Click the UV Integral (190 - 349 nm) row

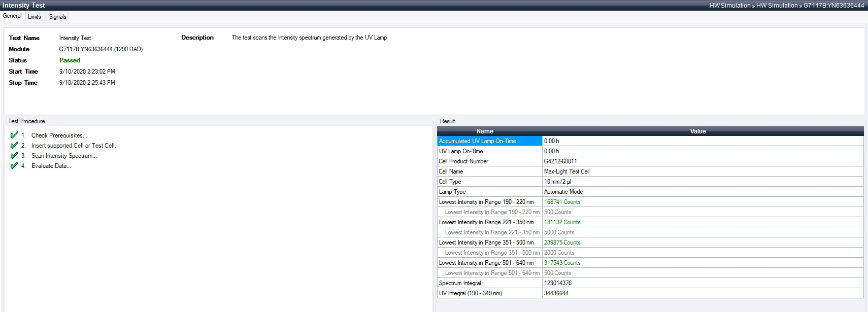[x=470, y=293]
